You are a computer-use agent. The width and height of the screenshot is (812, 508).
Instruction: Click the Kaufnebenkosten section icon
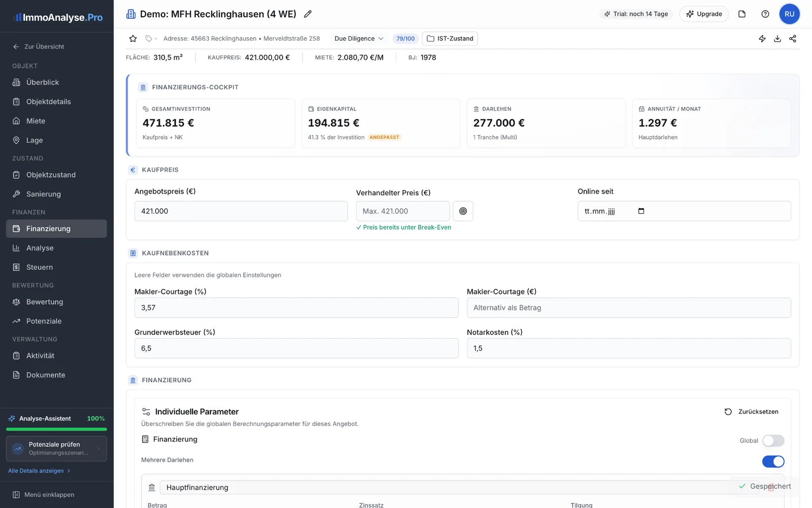tap(133, 253)
